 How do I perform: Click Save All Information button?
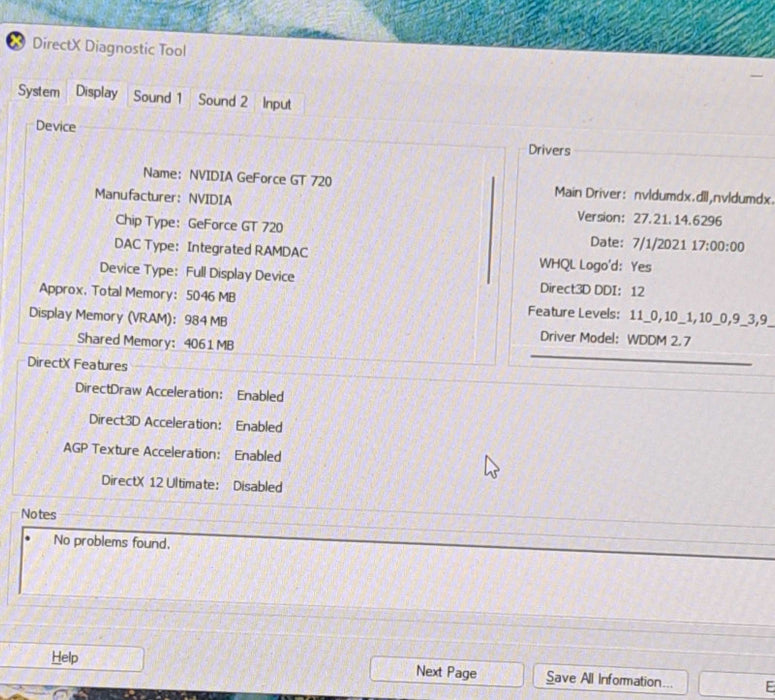[609, 679]
